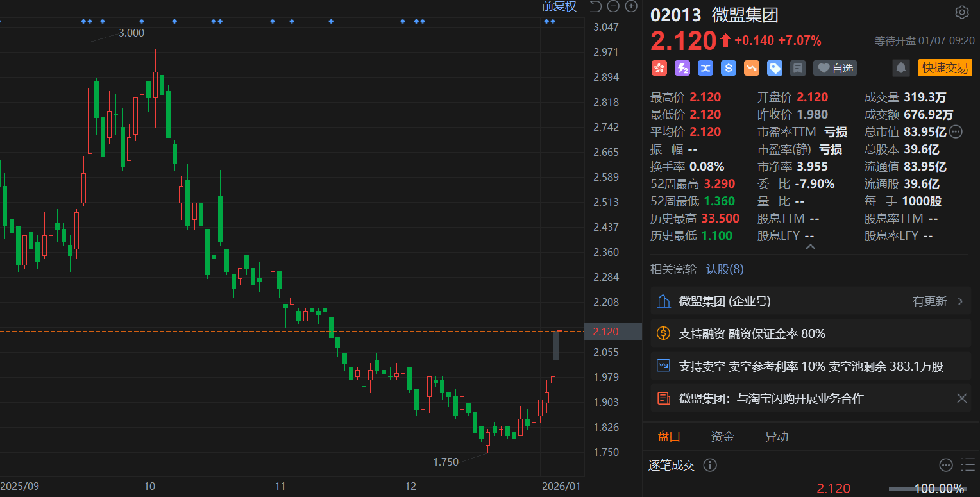
Task: Open the settings gear beside 微盟集团
Action: [x=961, y=12]
